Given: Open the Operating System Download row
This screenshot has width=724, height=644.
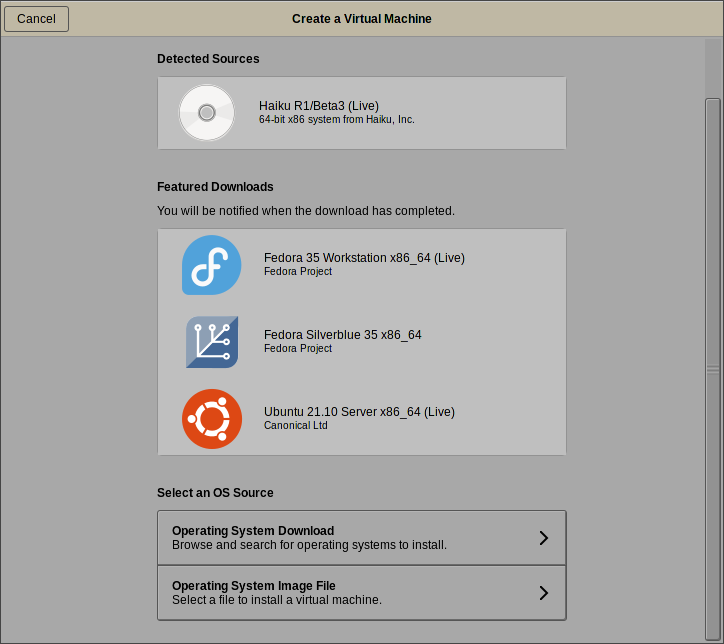Looking at the screenshot, I should (362, 538).
